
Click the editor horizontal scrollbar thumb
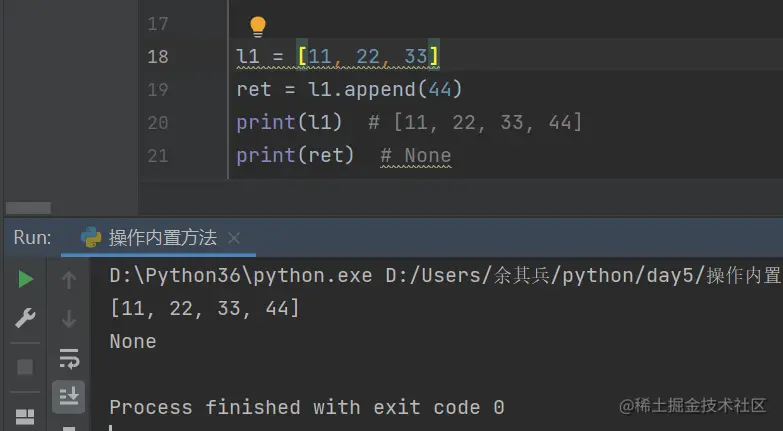click(x=28, y=208)
